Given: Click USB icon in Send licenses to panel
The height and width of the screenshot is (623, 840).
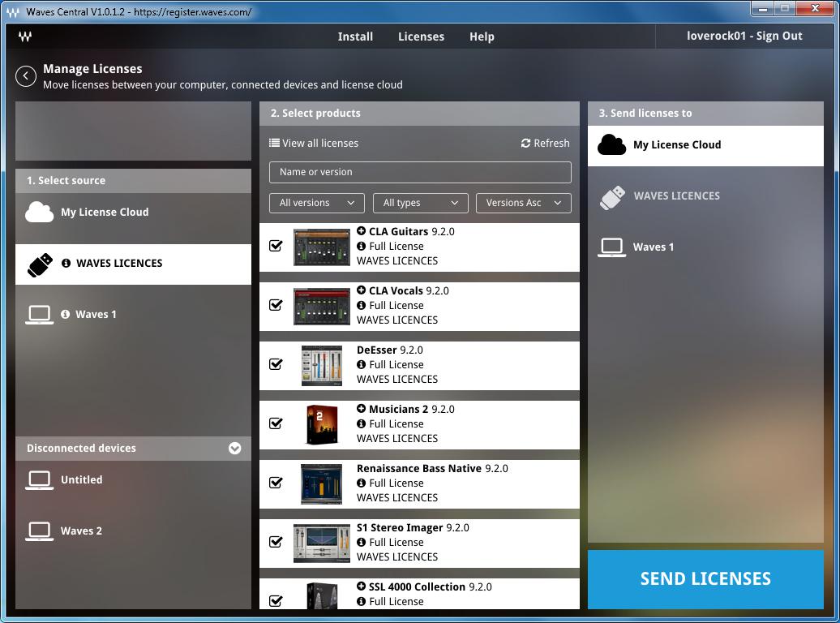Looking at the screenshot, I should coord(612,197).
